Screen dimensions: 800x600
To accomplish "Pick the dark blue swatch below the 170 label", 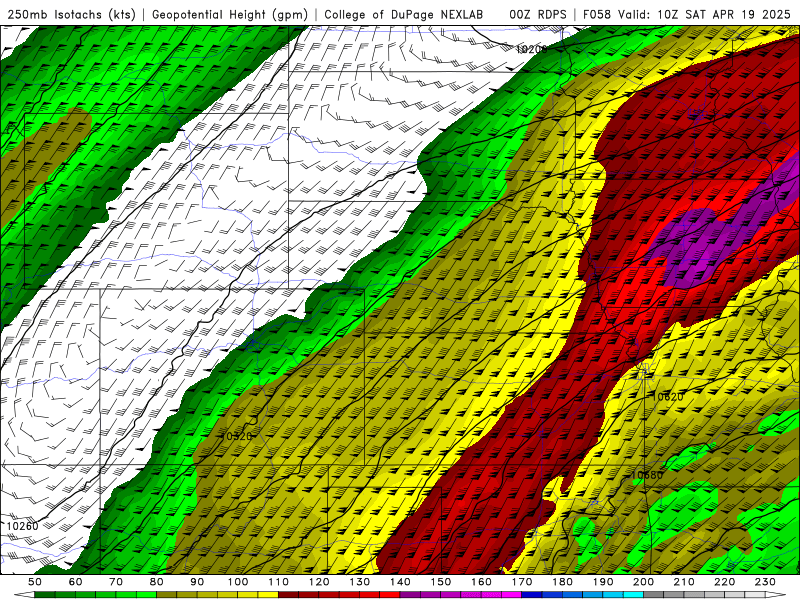I will tap(532, 595).
